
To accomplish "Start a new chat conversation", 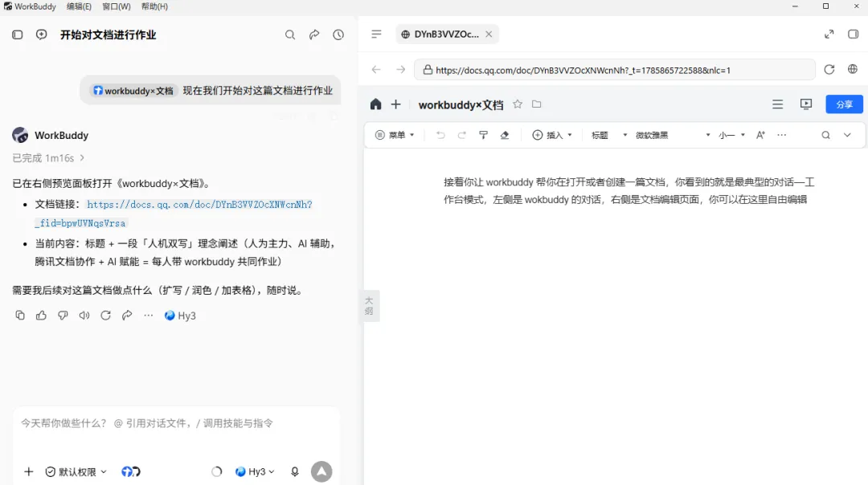I will (x=42, y=35).
